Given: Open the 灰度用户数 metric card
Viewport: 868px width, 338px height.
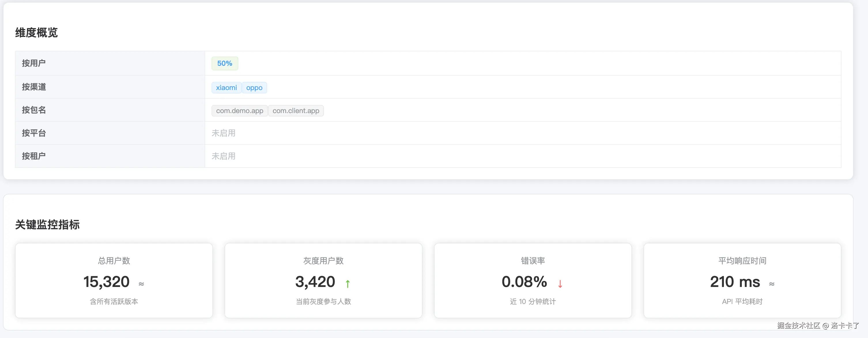Looking at the screenshot, I should click(323, 281).
